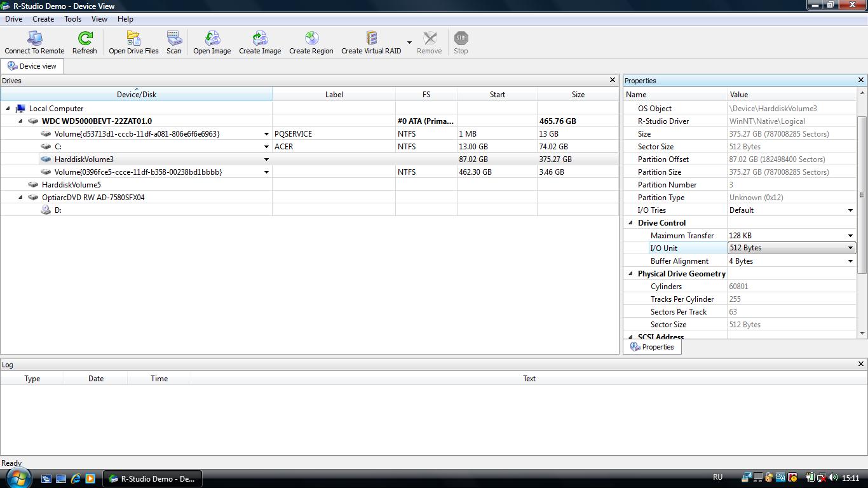Click the 375.27 GB size cell
This screenshot has width=868, height=488.
[x=578, y=159]
